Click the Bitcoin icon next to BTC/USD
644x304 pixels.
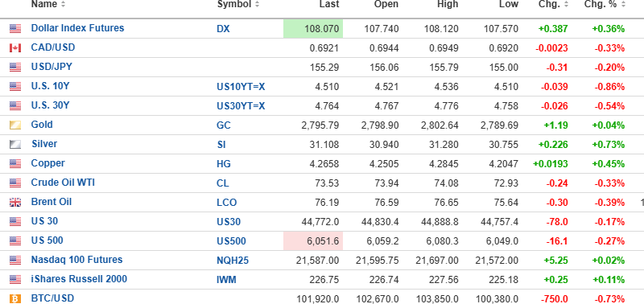tap(15, 299)
